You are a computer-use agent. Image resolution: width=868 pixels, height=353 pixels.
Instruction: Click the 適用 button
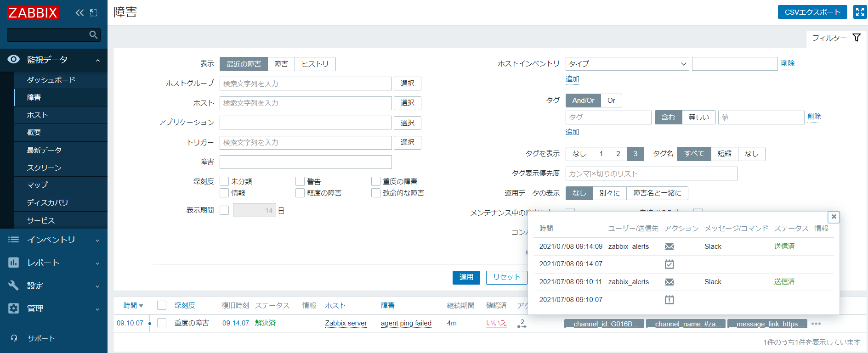tap(466, 277)
